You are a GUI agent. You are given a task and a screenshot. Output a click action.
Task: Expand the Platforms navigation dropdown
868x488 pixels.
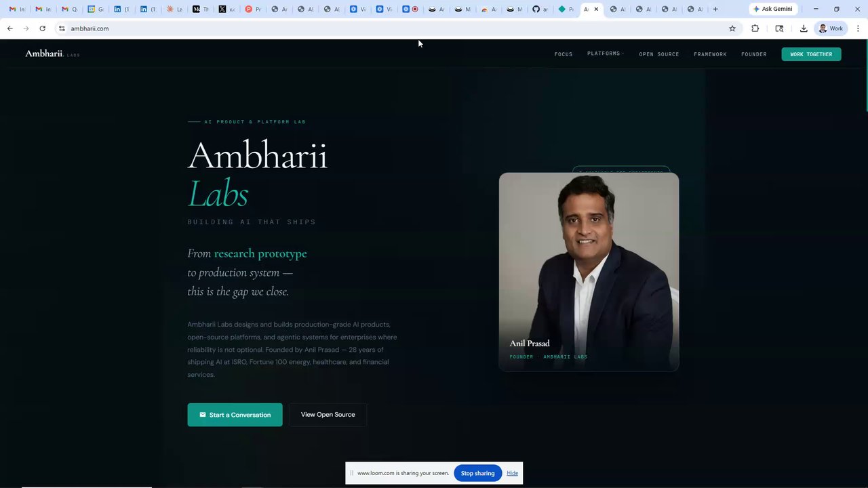606,54
